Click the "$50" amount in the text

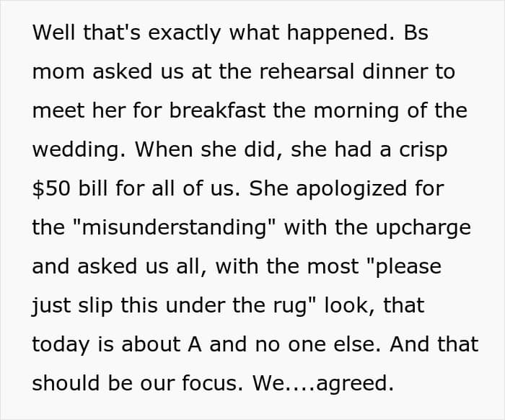tap(51, 188)
